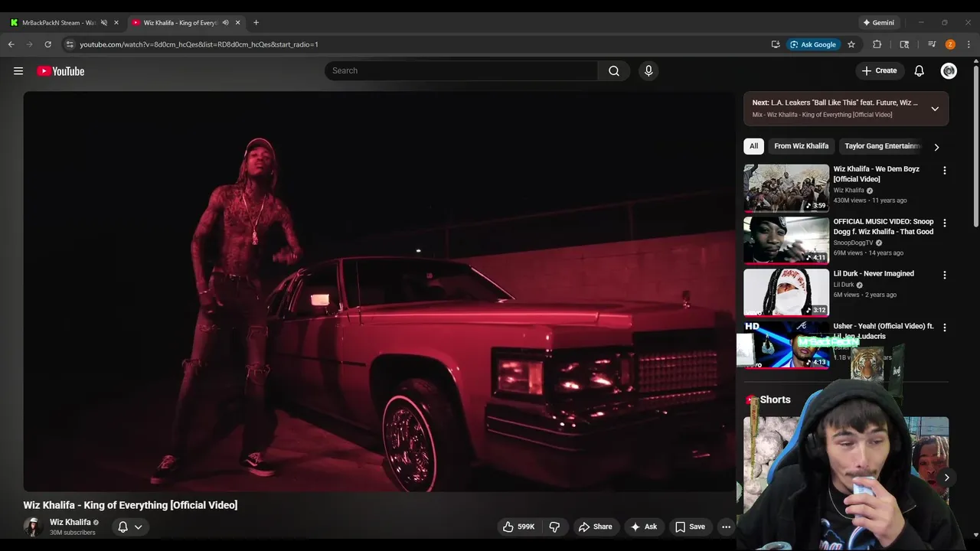Open options for That Good video
980x551 pixels.
coord(944,223)
